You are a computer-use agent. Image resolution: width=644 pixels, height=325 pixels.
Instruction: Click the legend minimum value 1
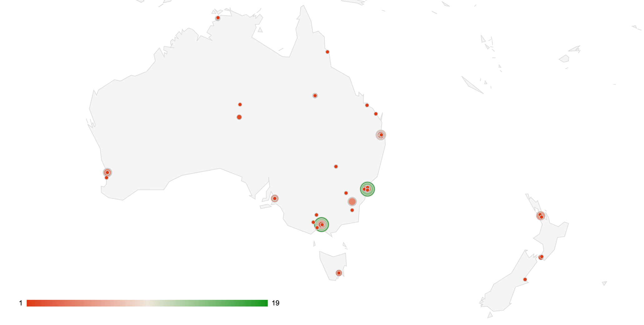[x=21, y=303]
